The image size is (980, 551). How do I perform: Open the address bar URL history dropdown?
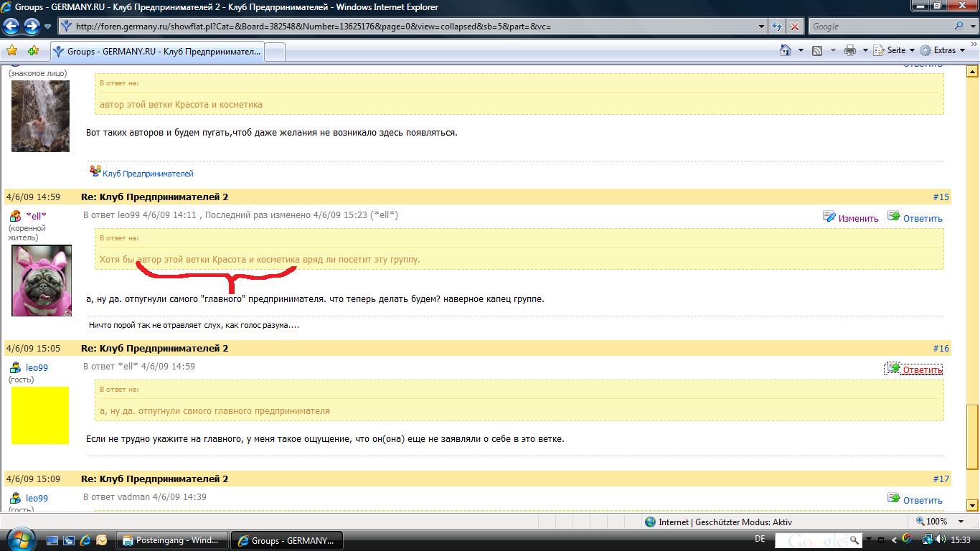762,27
